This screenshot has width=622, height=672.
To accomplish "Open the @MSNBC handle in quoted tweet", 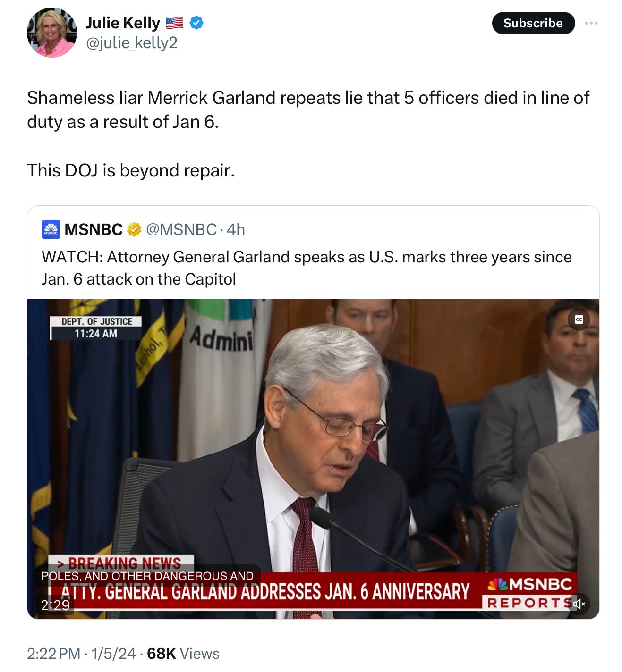I will point(181,229).
